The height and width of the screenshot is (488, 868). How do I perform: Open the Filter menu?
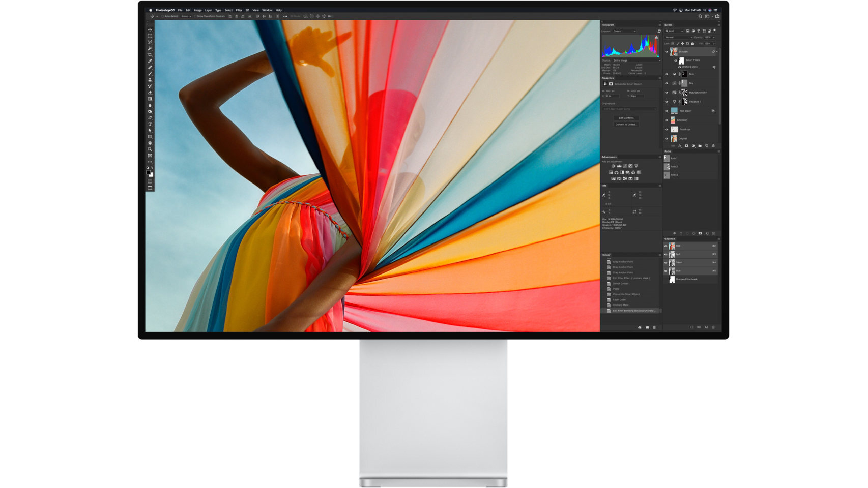(239, 10)
